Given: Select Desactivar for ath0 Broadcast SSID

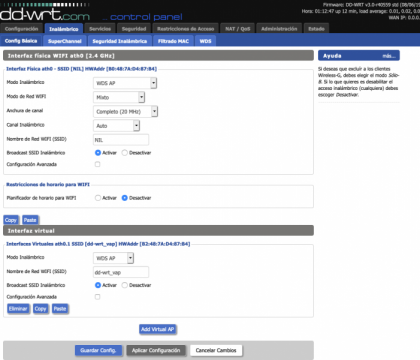Looking at the screenshot, I should coord(125,153).
